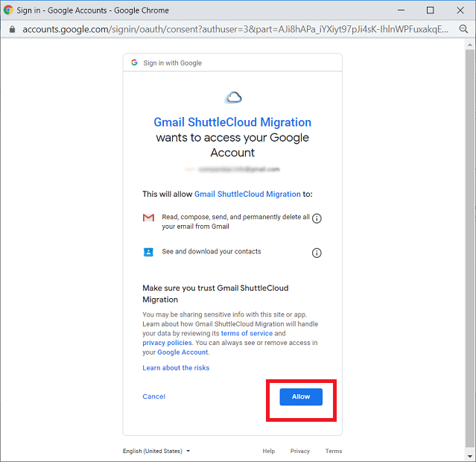Click the Cancel link
Screen dimensions: 476x462
click(154, 396)
